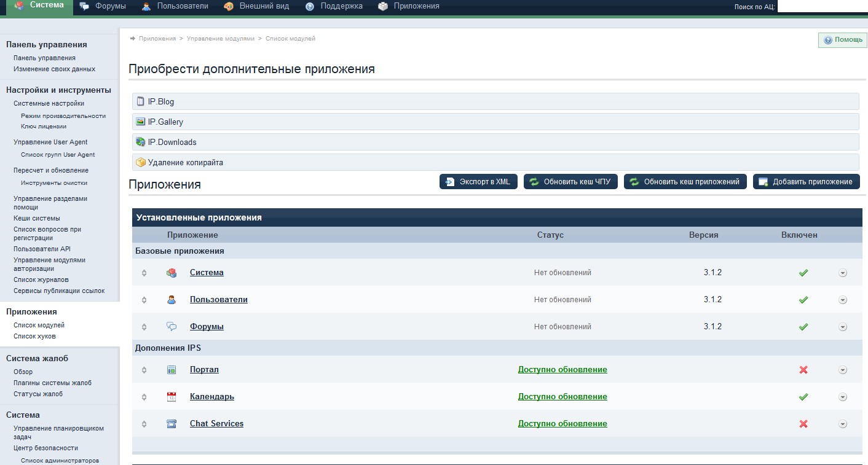Open Центр безопасности in sidebar
The height and width of the screenshot is (465, 868).
[x=45, y=448]
